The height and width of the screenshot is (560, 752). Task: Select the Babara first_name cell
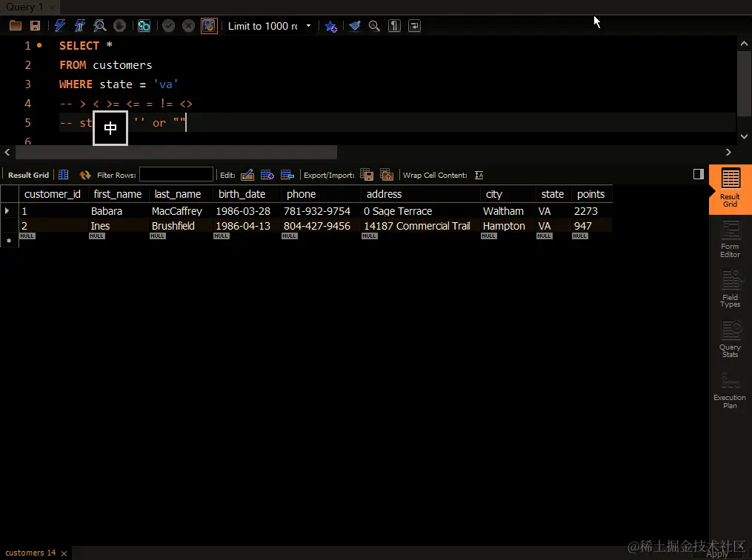pos(119,211)
